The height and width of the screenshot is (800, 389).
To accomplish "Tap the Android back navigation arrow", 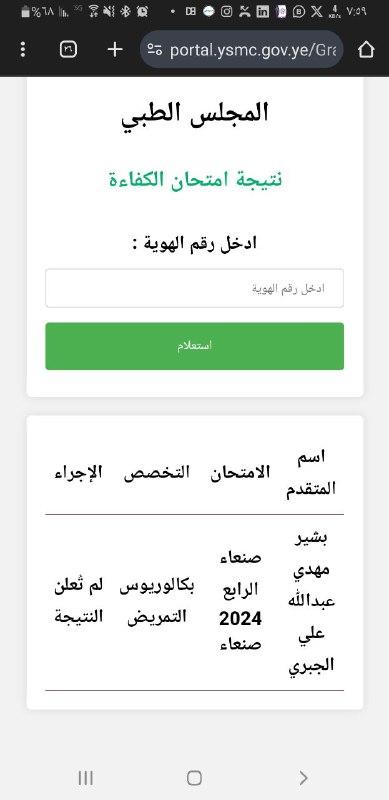I will (303, 778).
